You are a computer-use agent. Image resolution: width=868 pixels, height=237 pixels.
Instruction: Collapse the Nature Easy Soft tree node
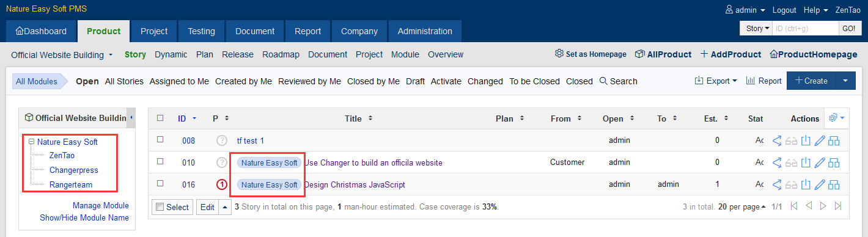(x=31, y=142)
